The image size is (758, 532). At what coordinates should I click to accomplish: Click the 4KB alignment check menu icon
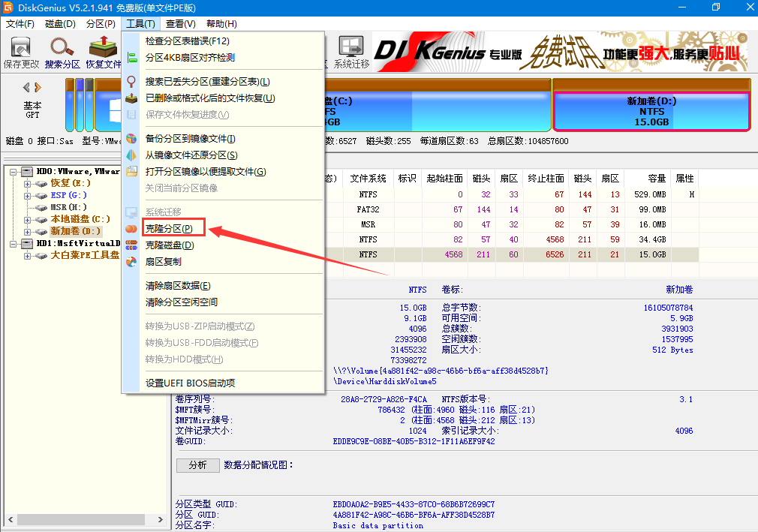point(131,58)
